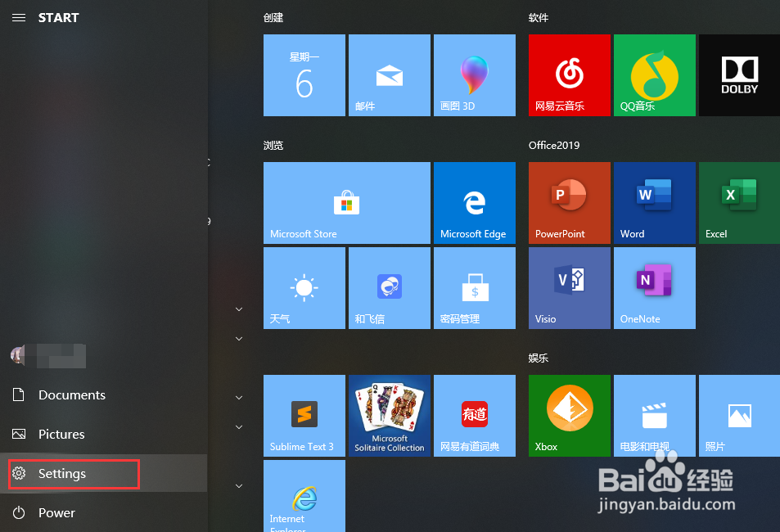Open the 网易云音乐 tile

[x=570, y=75]
